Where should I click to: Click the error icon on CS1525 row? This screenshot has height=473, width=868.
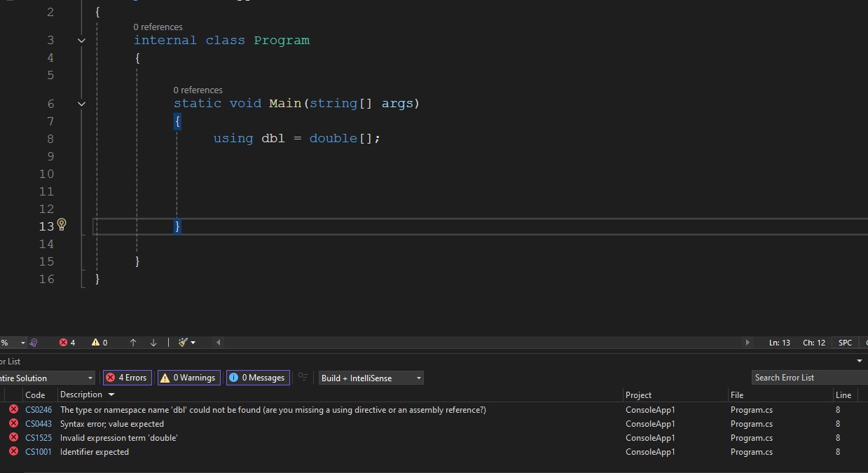pyautogui.click(x=13, y=437)
